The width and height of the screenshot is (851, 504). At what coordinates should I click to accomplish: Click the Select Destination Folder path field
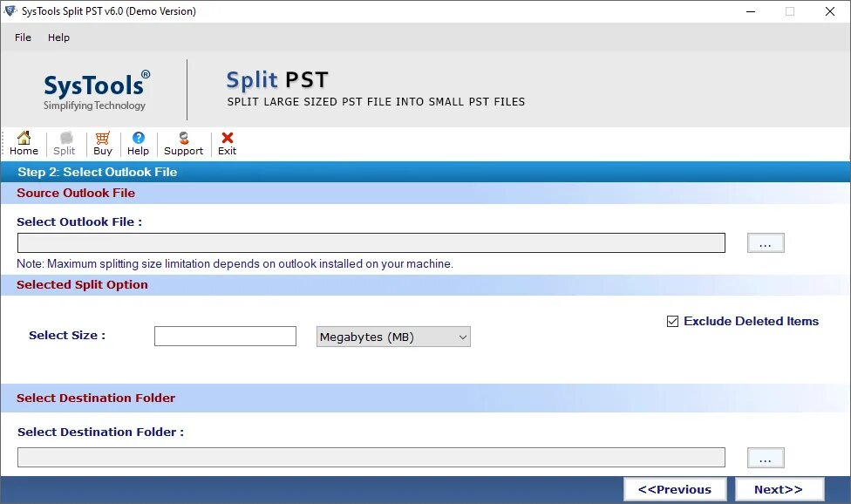click(x=371, y=457)
